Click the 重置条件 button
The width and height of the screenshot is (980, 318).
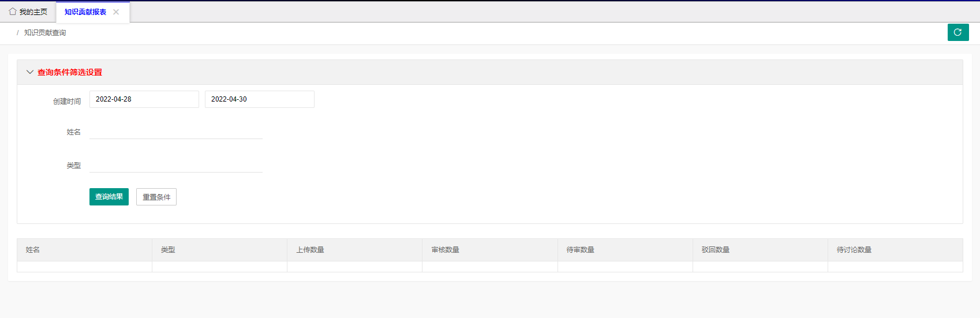156,197
